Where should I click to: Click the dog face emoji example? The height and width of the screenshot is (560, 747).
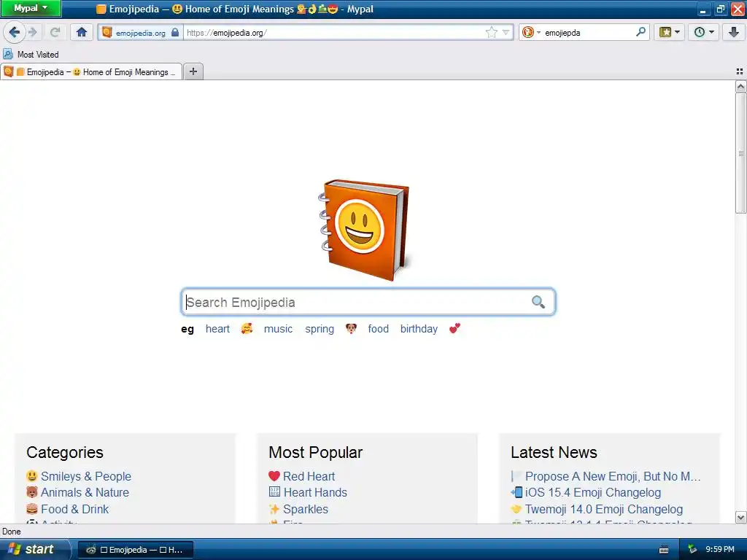click(x=351, y=329)
